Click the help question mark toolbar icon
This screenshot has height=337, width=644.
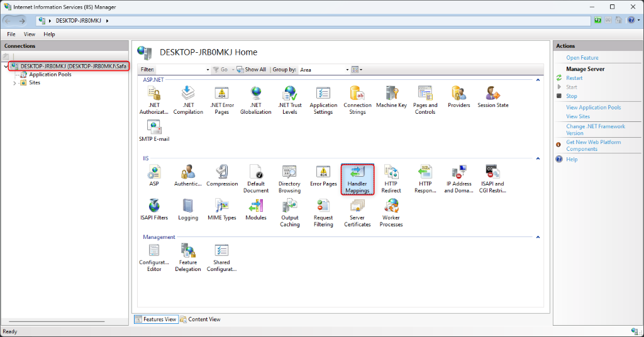[631, 20]
